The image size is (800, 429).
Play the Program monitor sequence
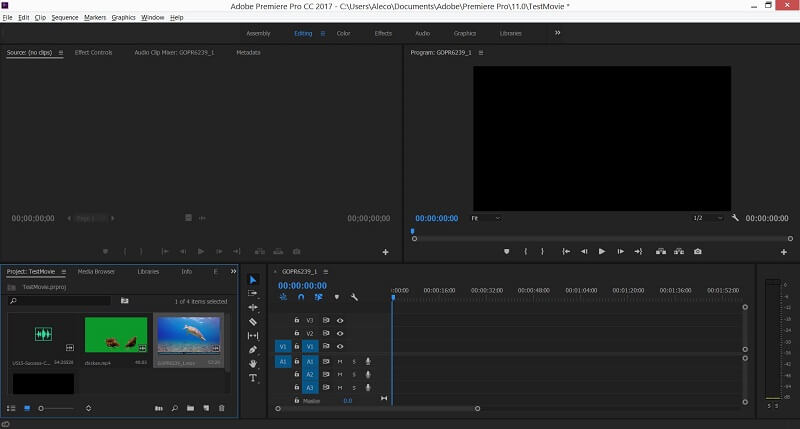pyautogui.click(x=602, y=251)
